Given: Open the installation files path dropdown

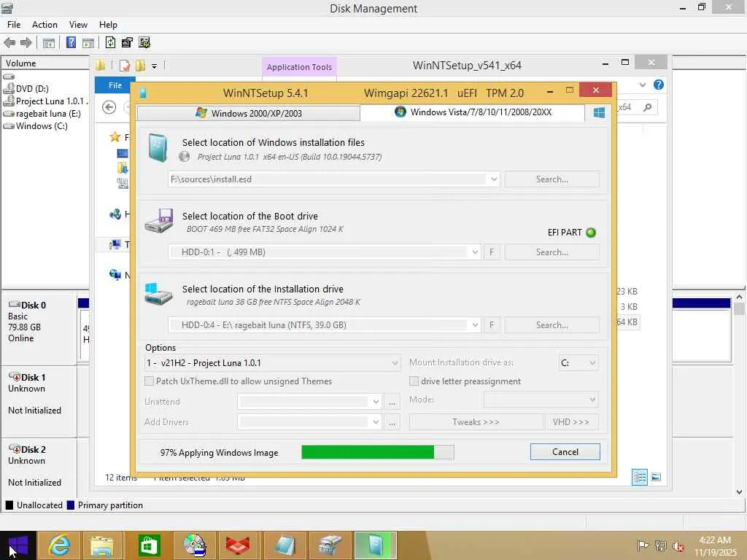Looking at the screenshot, I should [x=494, y=179].
